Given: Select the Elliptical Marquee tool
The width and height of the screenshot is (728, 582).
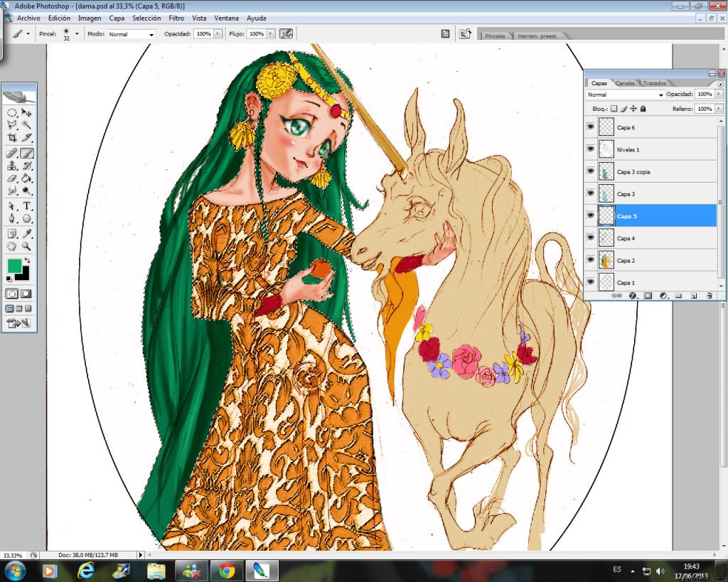Looking at the screenshot, I should coord(12,113).
